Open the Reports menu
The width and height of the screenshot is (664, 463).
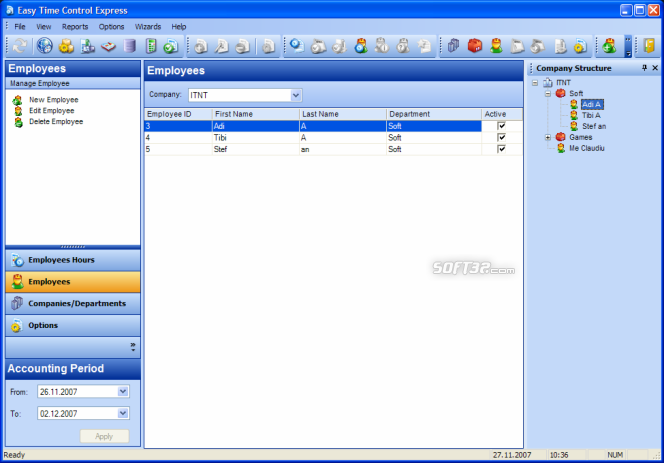pyautogui.click(x=75, y=27)
